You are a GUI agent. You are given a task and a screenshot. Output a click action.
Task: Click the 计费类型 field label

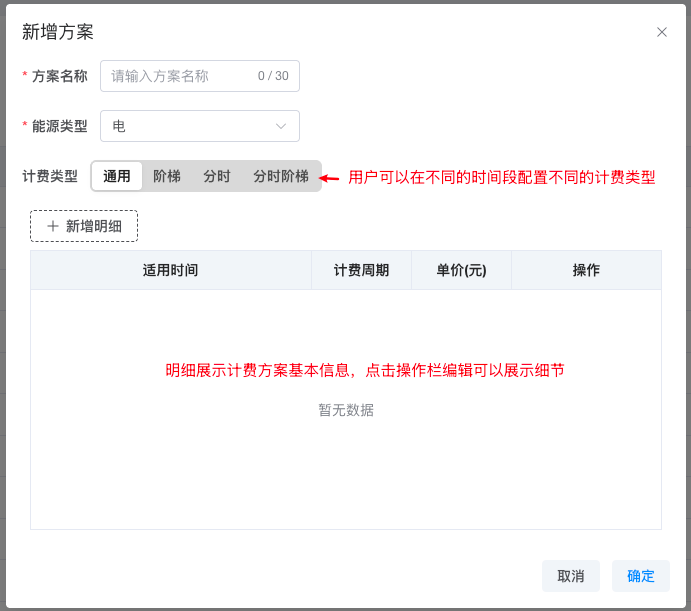pos(50,176)
